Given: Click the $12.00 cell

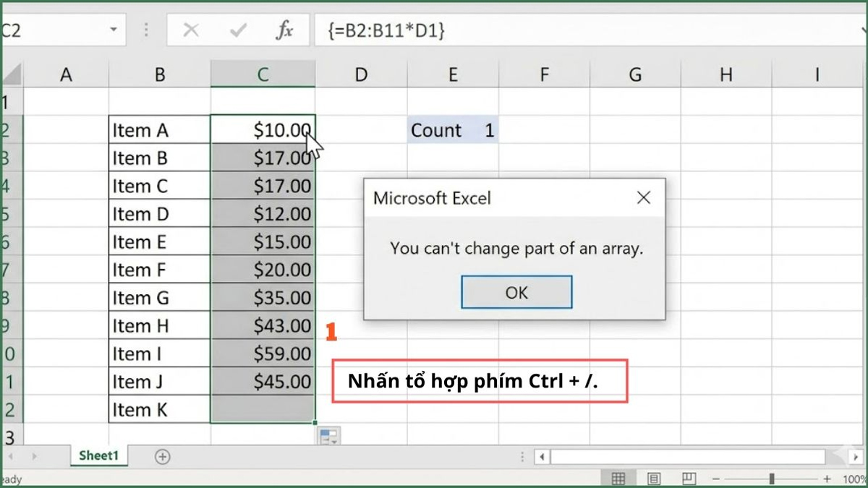Looking at the screenshot, I should click(263, 214).
